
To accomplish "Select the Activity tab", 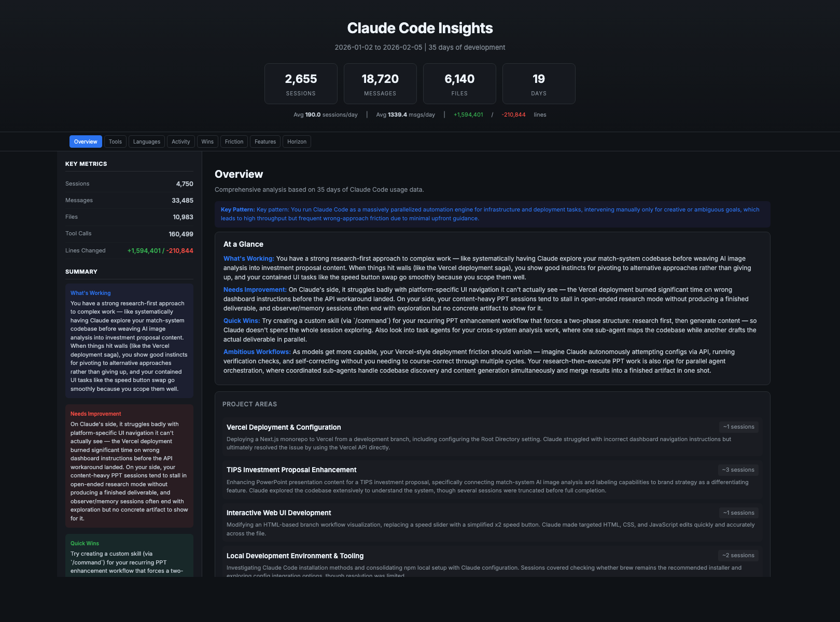I will (x=181, y=142).
